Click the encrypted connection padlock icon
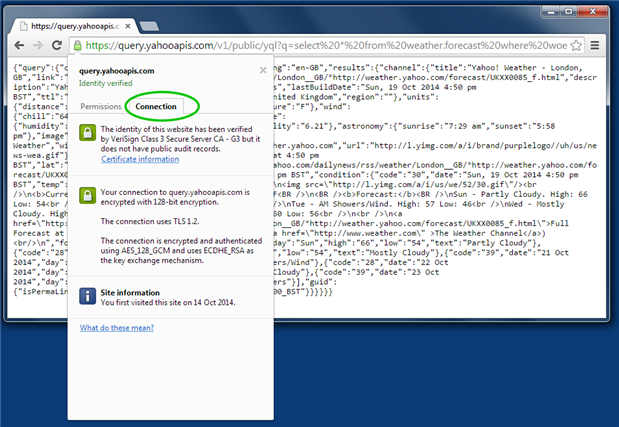This screenshot has height=427, width=619. 87,195
